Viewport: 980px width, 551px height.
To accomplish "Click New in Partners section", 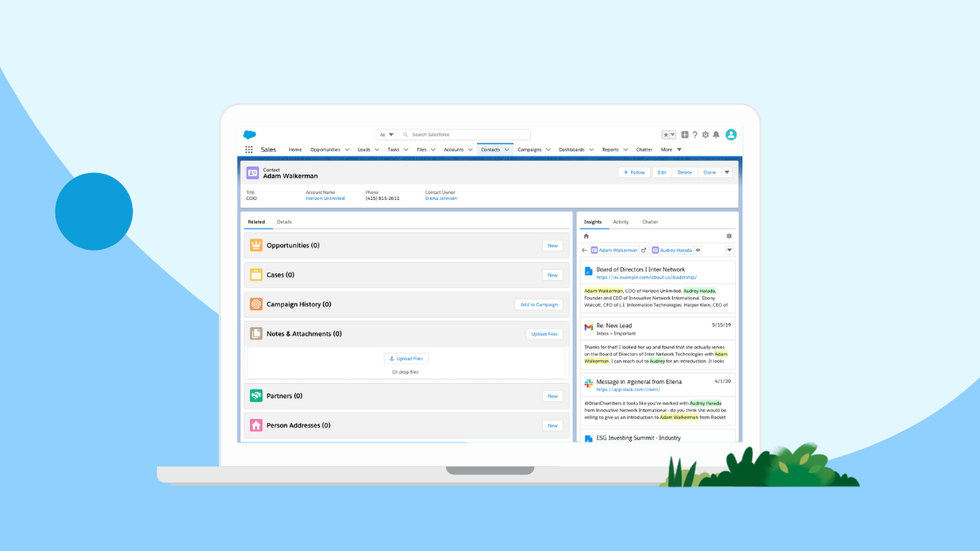I will pyautogui.click(x=553, y=396).
